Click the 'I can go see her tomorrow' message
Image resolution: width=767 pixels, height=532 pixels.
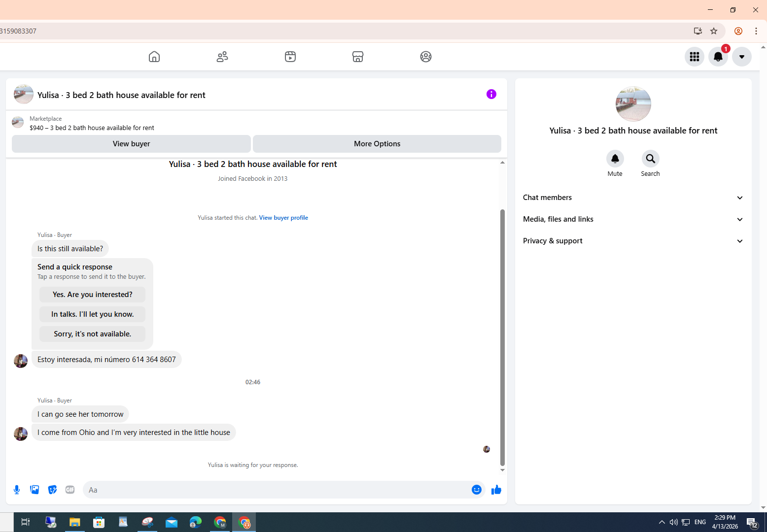click(x=80, y=414)
